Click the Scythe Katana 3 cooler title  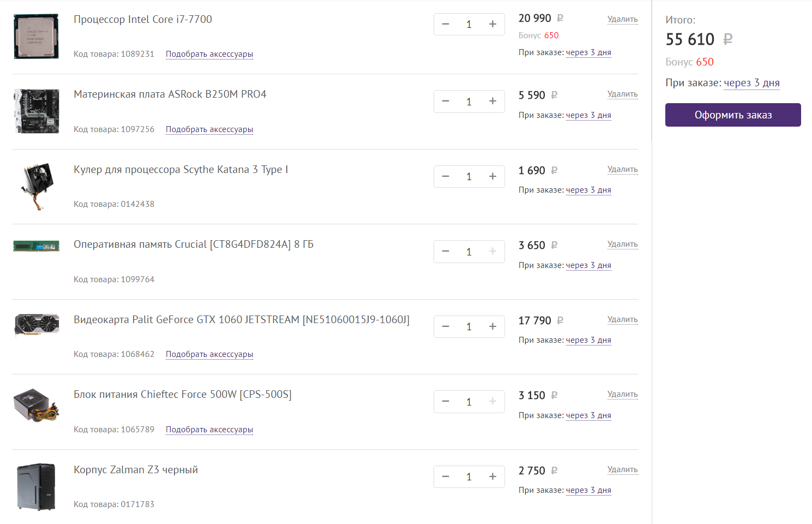(181, 170)
